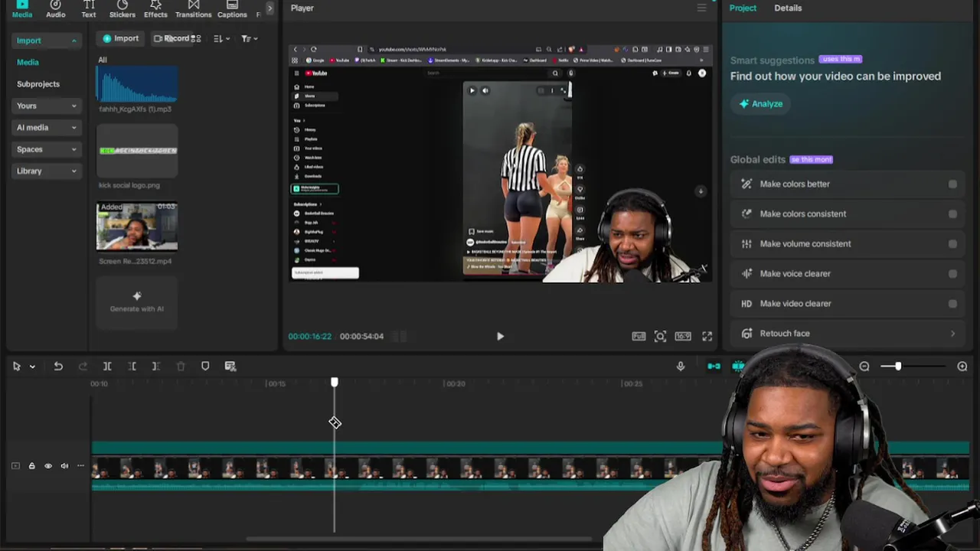Click Generate with AI tile

pyautogui.click(x=137, y=302)
